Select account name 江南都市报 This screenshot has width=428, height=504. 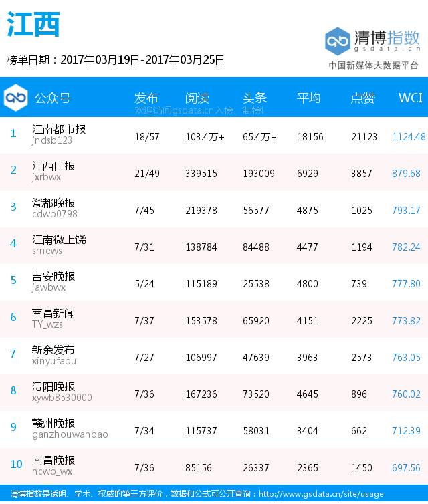point(59,129)
